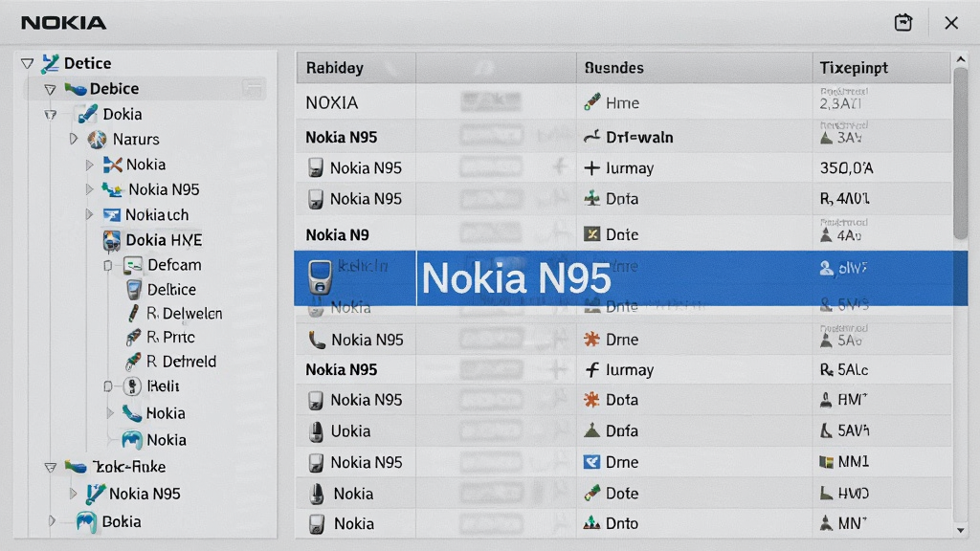Collapse the Detice root node
Image resolution: width=980 pixels, height=551 pixels.
pyautogui.click(x=27, y=63)
